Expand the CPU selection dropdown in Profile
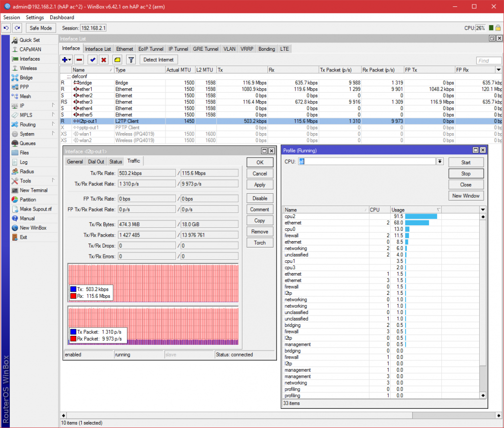The width and height of the screenshot is (504, 428). point(439,162)
